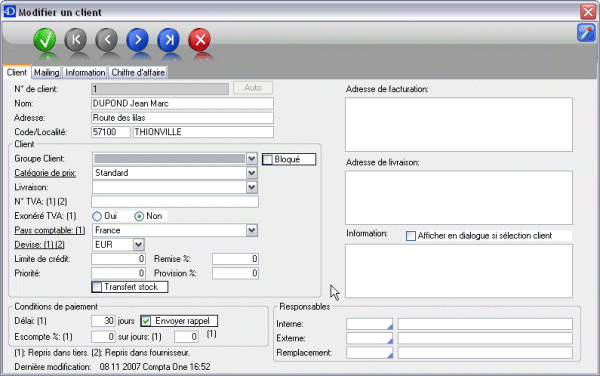
Task: Click the Nom field with DUPOND Jean Marc
Action: [x=183, y=103]
